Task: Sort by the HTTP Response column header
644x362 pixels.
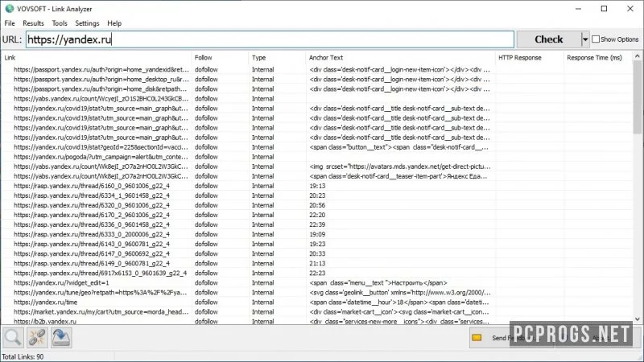Action: 530,57
